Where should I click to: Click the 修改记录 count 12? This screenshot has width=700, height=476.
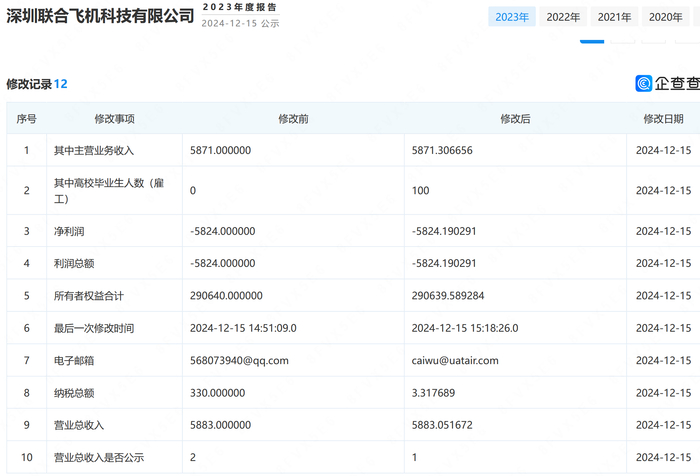[60, 84]
